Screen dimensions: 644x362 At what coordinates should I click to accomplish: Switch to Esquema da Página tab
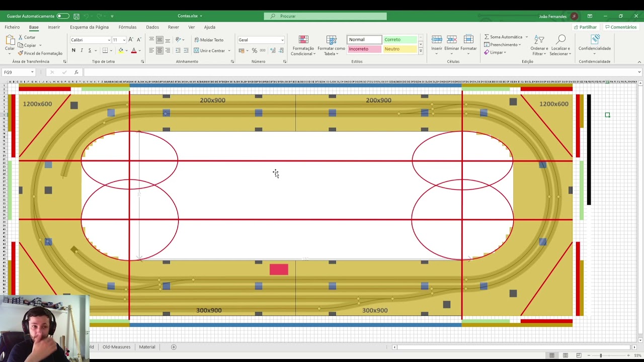pyautogui.click(x=89, y=27)
